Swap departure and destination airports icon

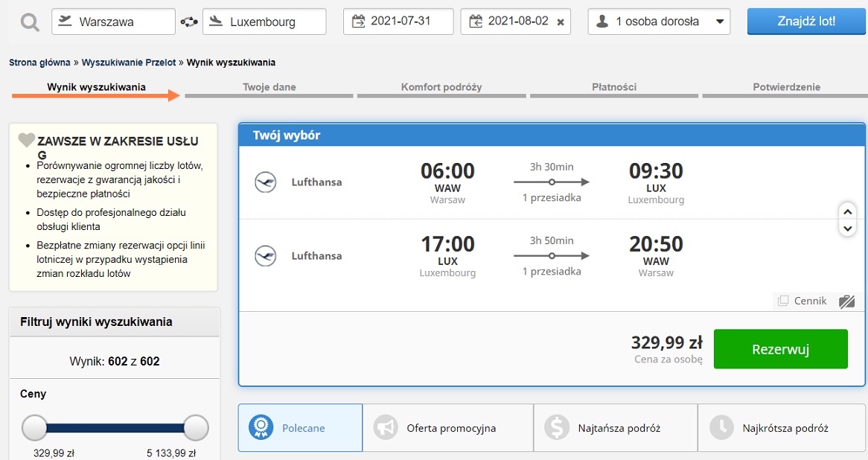189,22
